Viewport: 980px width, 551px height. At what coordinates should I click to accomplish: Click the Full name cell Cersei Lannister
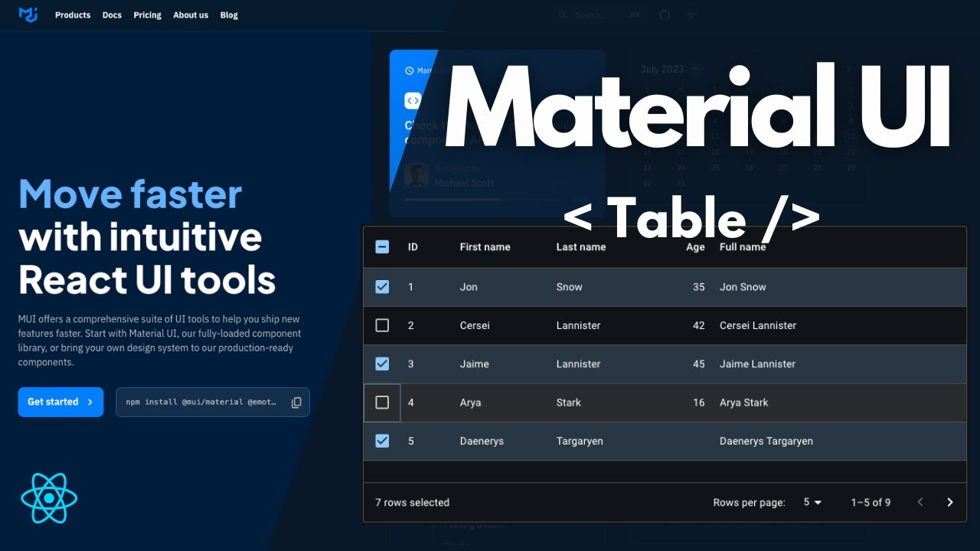pyautogui.click(x=758, y=325)
